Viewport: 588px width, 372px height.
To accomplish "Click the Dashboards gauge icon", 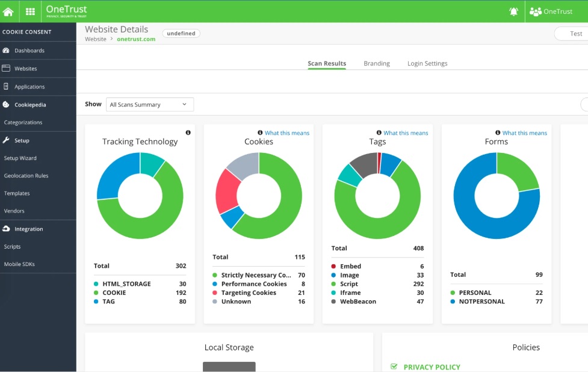I will (6, 50).
